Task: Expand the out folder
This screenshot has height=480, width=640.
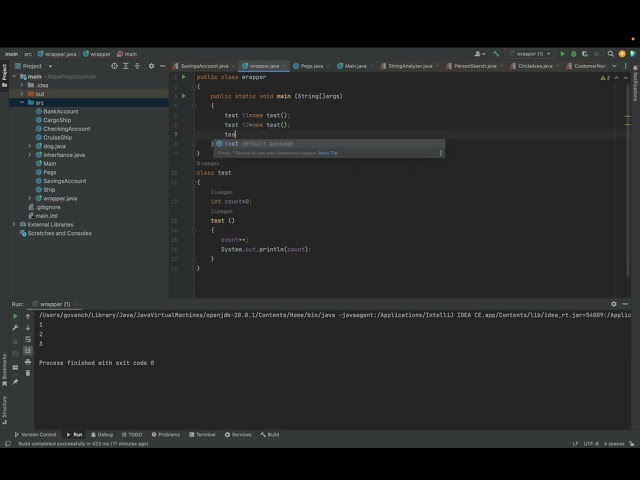Action: coord(22,94)
